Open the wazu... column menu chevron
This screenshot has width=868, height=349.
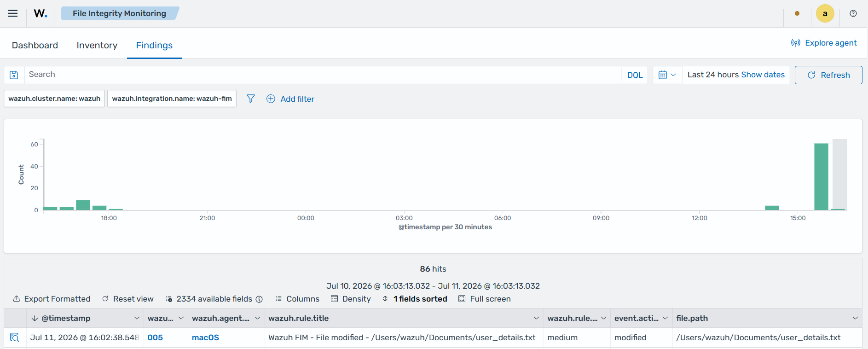click(x=181, y=318)
